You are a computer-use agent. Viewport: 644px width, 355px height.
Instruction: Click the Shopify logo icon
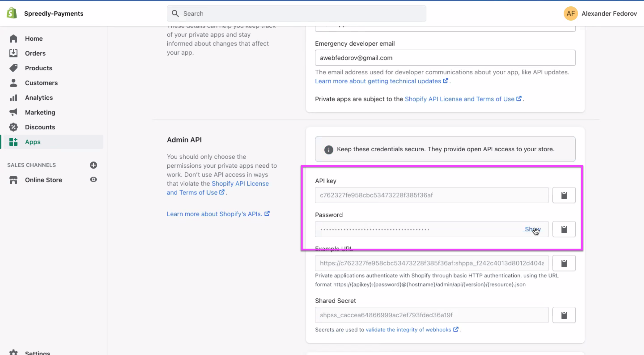12,13
